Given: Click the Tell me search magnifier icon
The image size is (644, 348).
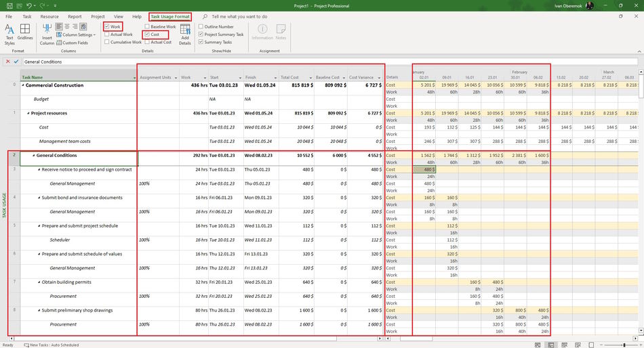Looking at the screenshot, I should (205, 16).
